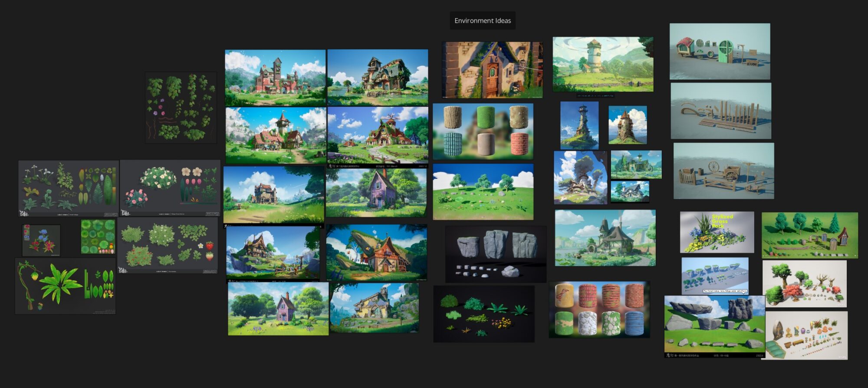Select the small pink cottage in wide meadow
The height and width of the screenshot is (388, 868).
tap(278, 309)
